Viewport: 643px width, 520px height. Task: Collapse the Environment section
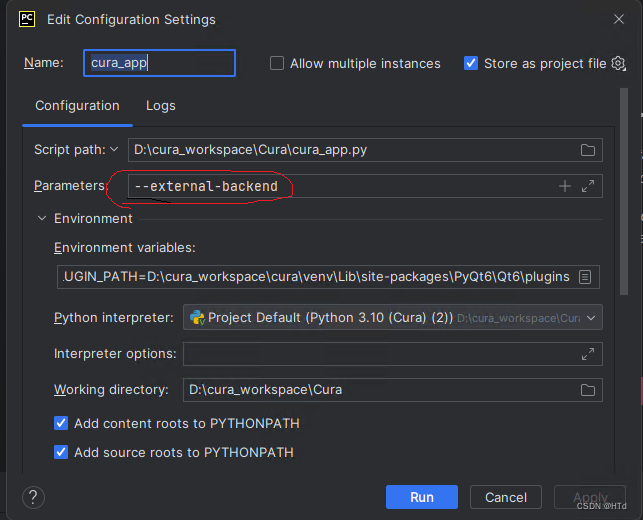42,218
